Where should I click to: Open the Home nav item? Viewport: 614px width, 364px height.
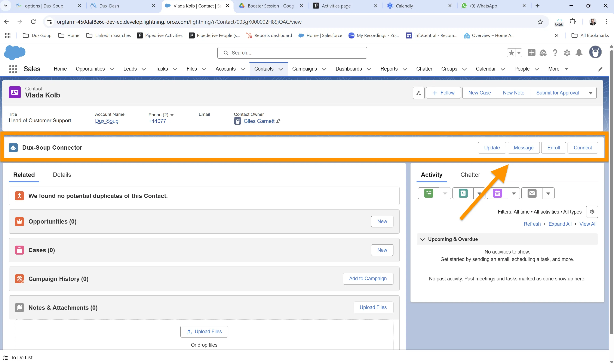(60, 69)
